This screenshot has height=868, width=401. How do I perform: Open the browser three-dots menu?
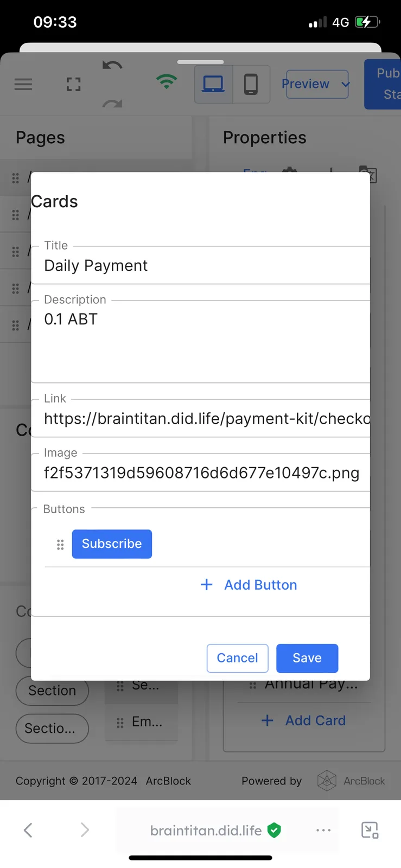click(x=323, y=830)
